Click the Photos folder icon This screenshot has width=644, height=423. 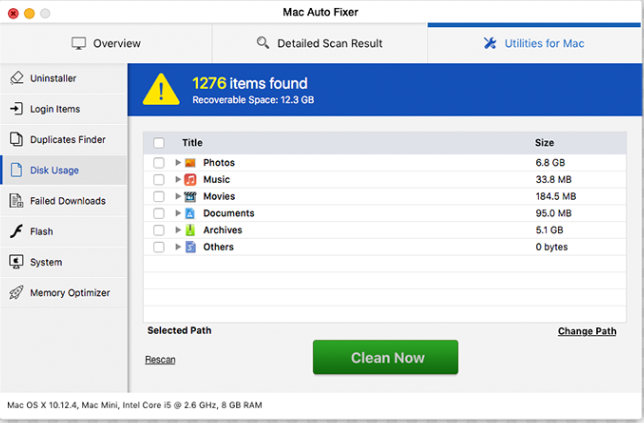[190, 163]
